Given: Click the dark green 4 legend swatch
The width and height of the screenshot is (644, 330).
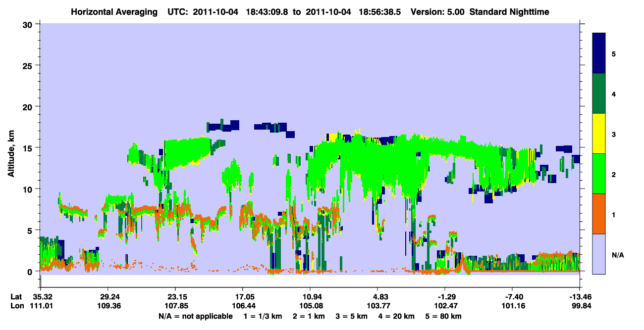Looking at the screenshot, I should pos(599,94).
